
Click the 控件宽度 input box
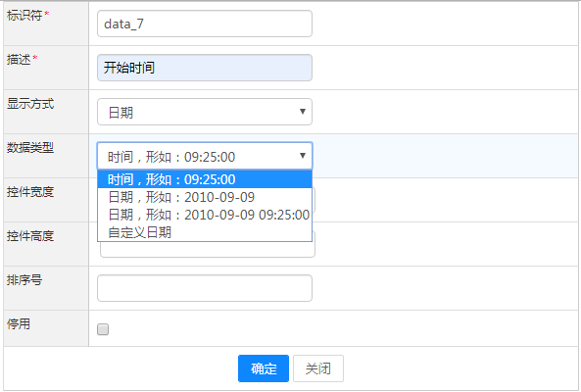pyautogui.click(x=314, y=200)
